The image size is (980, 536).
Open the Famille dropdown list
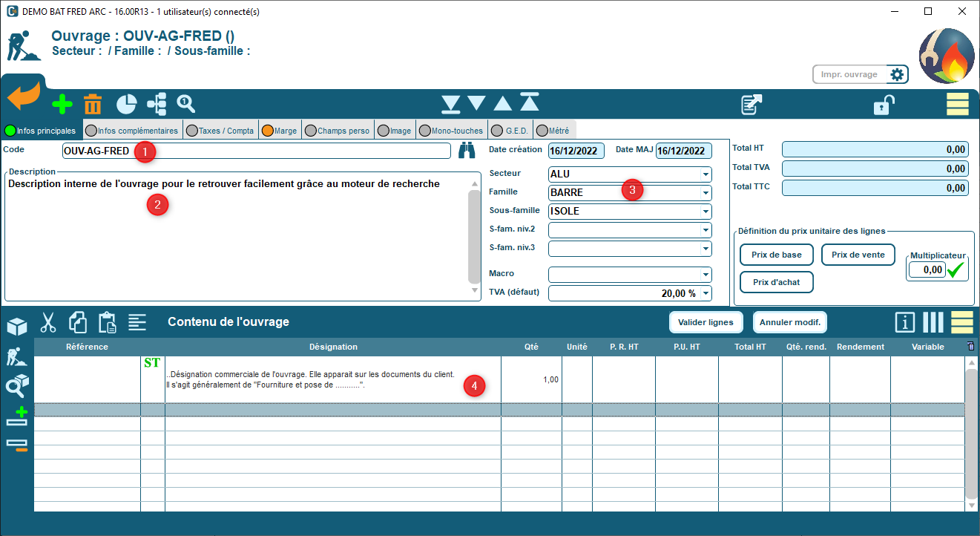point(704,193)
